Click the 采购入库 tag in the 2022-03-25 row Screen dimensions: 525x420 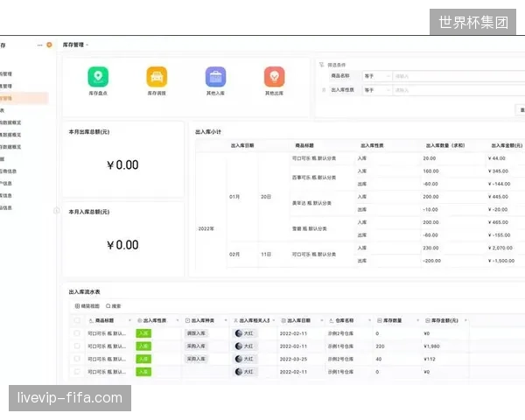[196, 359]
